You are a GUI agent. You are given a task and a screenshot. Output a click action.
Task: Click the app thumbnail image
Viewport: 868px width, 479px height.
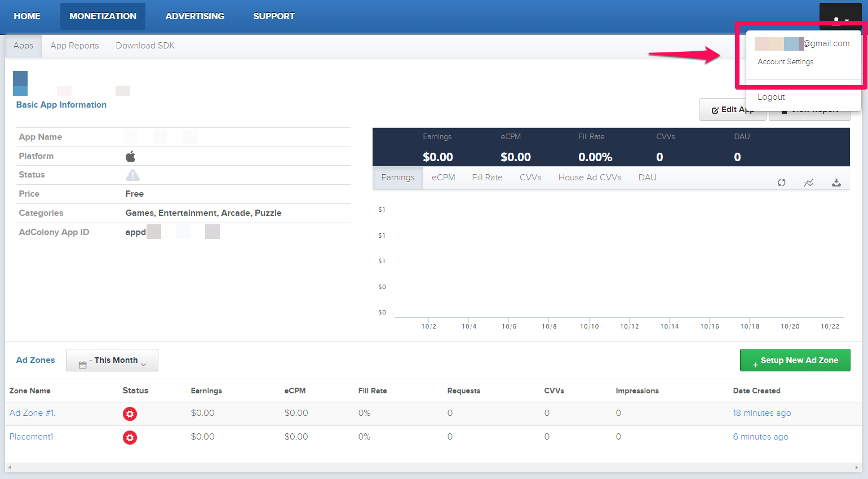(20, 83)
